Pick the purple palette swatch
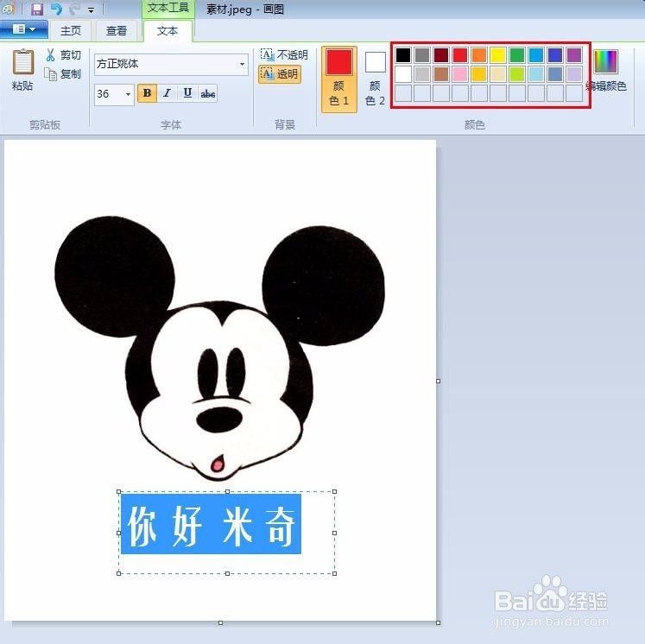Screen dimensions: 645x644 click(x=574, y=54)
